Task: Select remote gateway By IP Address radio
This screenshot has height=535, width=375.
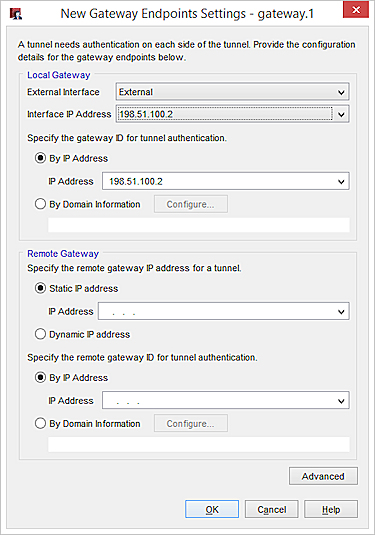Action: pyautogui.click(x=40, y=378)
